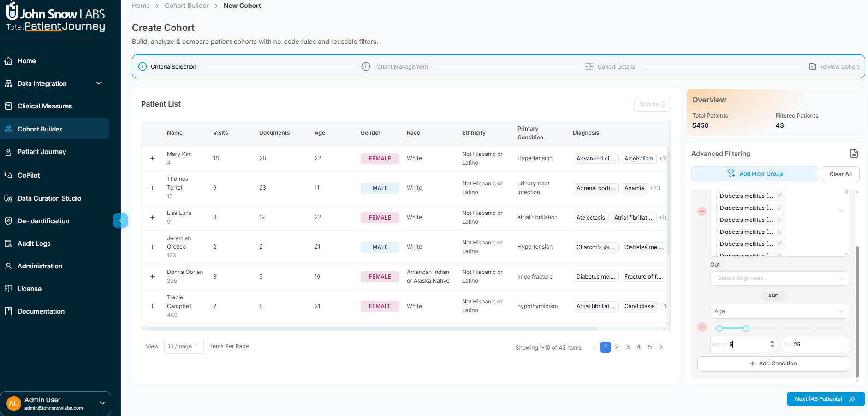The height and width of the screenshot is (416, 868).
Task: Switch to the Patient Management step
Action: (x=400, y=67)
